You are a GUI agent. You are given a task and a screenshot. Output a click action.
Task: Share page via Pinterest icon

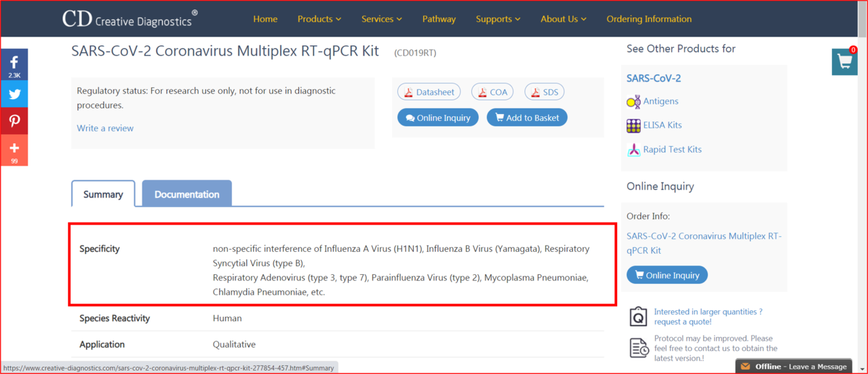tap(14, 121)
